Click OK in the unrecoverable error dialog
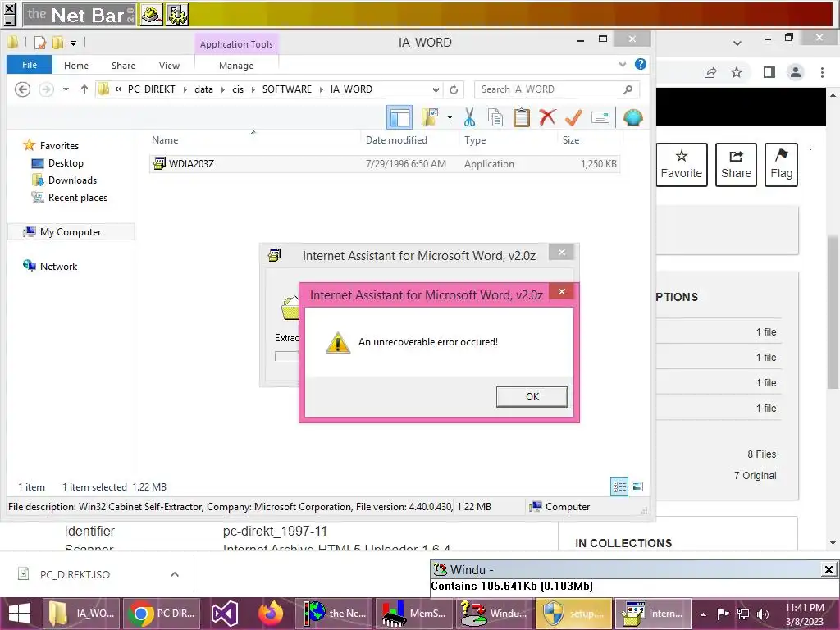The width and height of the screenshot is (840, 630). click(x=532, y=397)
